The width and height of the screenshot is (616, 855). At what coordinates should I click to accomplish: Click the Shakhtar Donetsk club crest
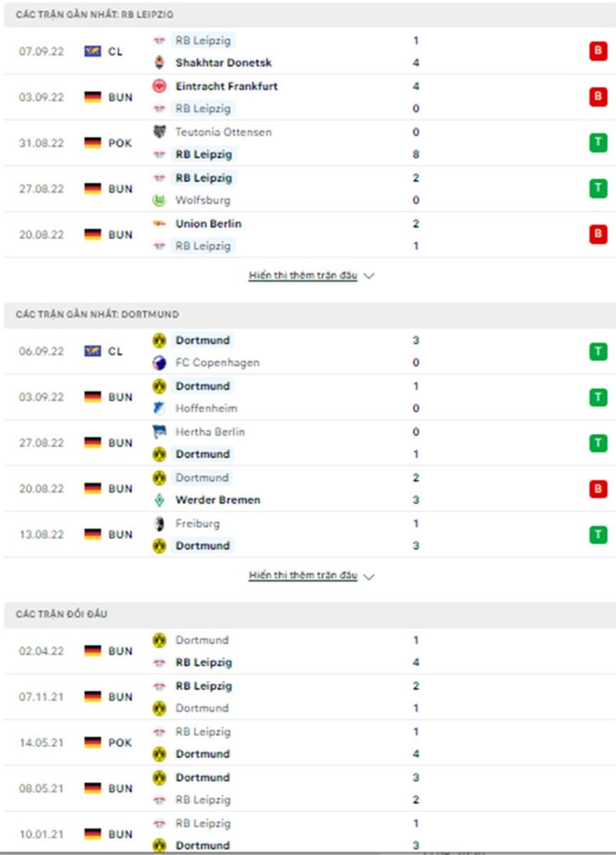(159, 63)
